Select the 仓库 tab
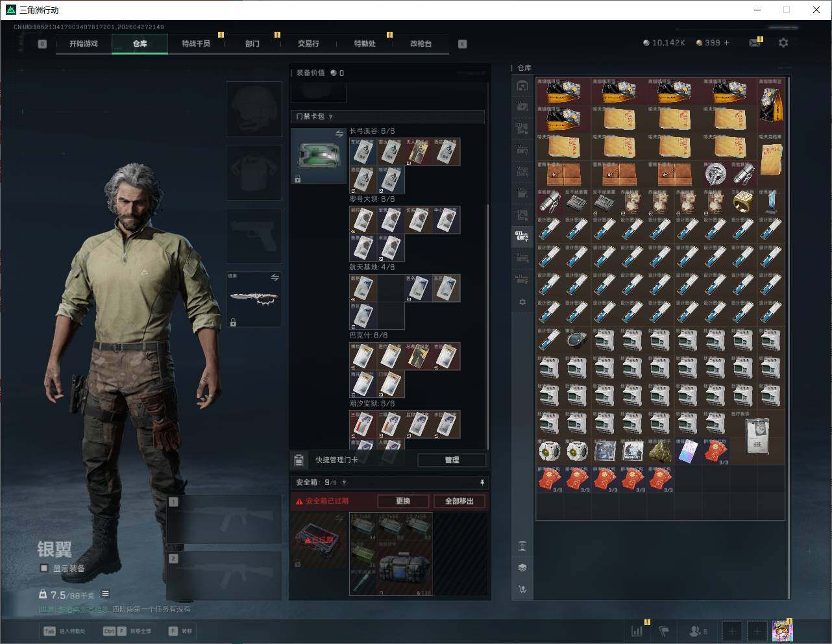Viewport: 832px width, 644px height. [x=140, y=43]
